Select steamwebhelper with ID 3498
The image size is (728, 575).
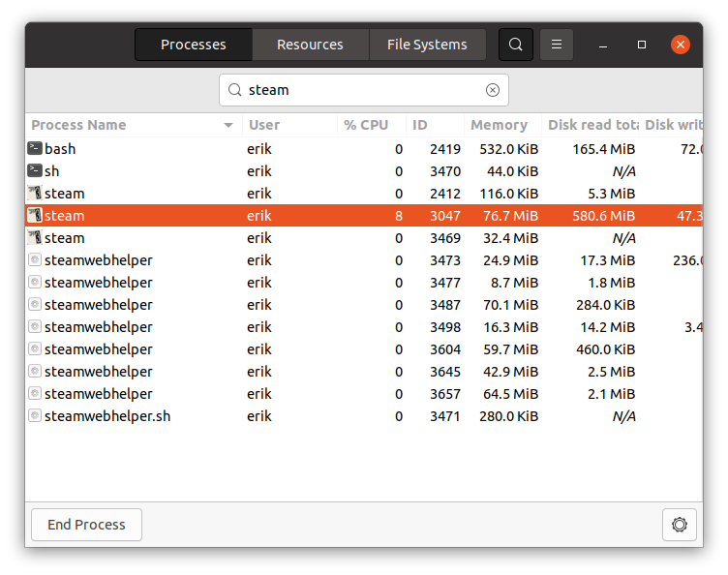(x=99, y=327)
